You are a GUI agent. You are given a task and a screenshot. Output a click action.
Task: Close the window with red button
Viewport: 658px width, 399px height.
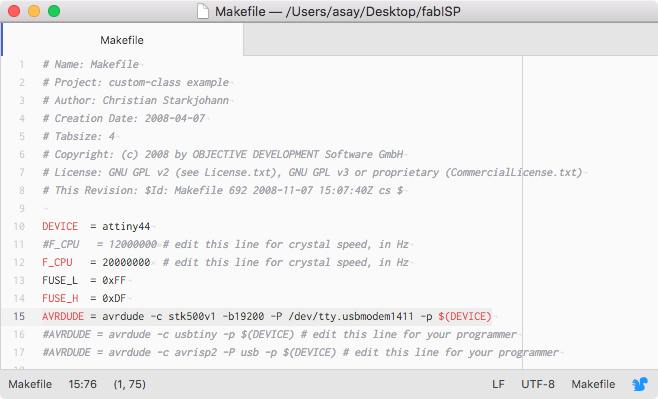coord(14,11)
